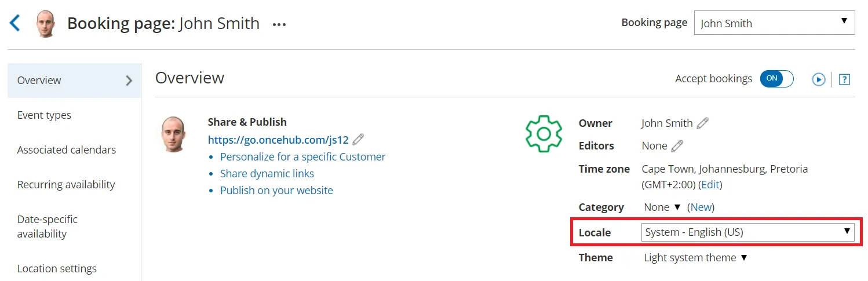Open the help question mark icon
868x281 pixels.
point(844,79)
